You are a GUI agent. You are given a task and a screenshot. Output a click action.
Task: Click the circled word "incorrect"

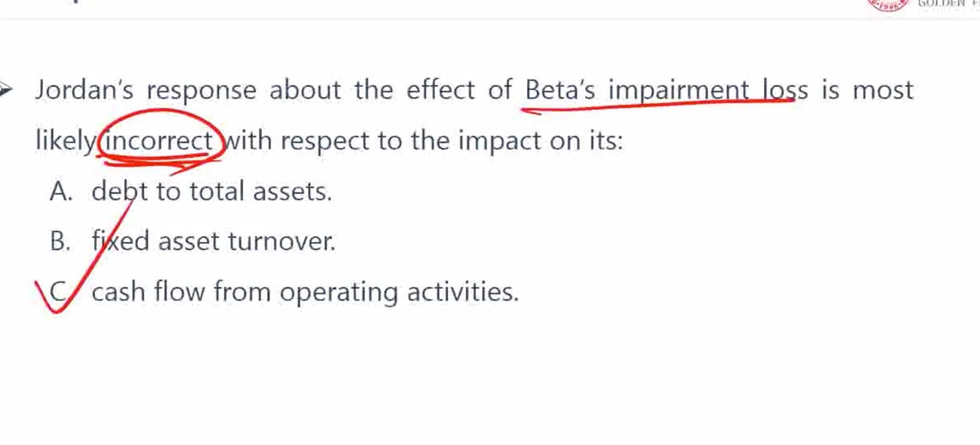159,140
